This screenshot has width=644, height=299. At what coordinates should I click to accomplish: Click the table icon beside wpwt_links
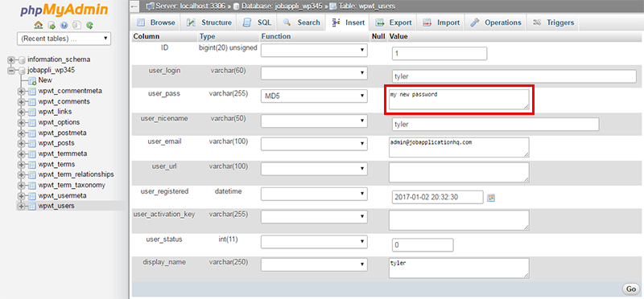click(32, 112)
